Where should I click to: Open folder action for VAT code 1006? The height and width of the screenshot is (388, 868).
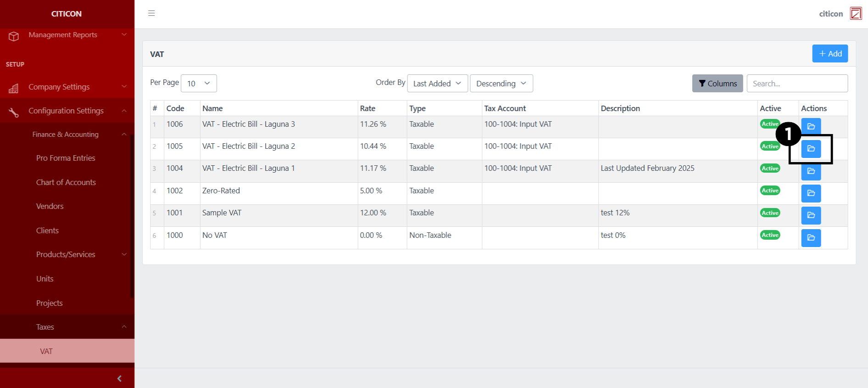click(x=811, y=126)
